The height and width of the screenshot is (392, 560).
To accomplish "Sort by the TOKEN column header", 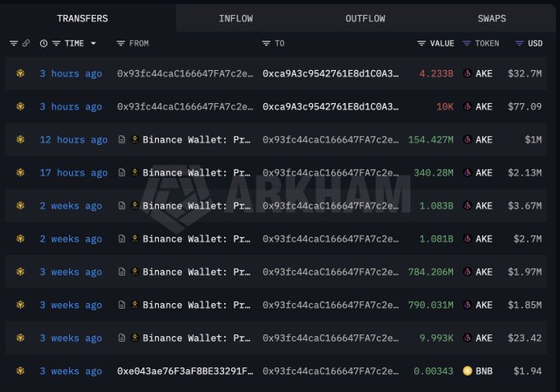I will click(x=487, y=44).
